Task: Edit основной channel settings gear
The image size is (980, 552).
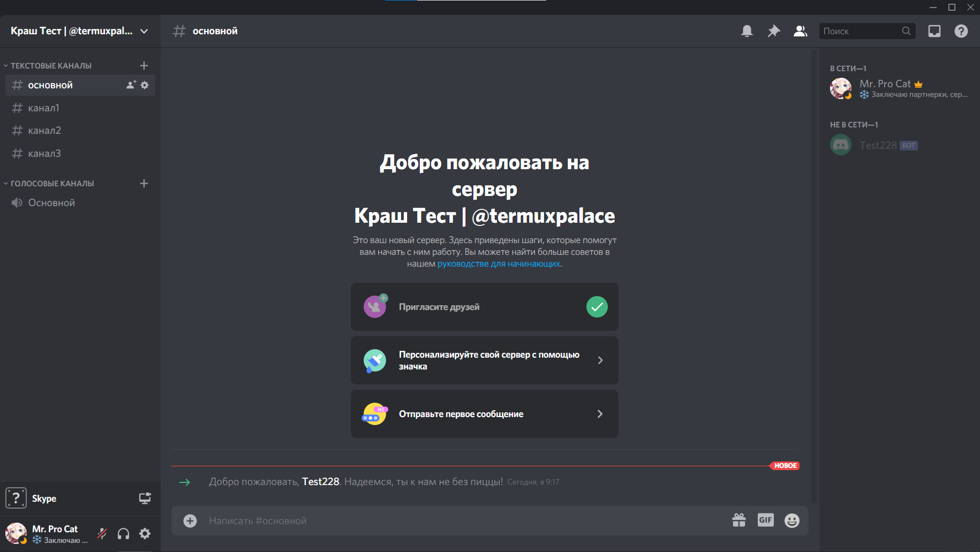Action: tap(145, 85)
